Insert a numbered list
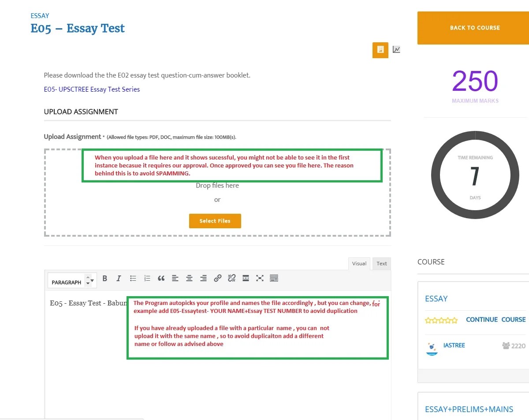 147,279
